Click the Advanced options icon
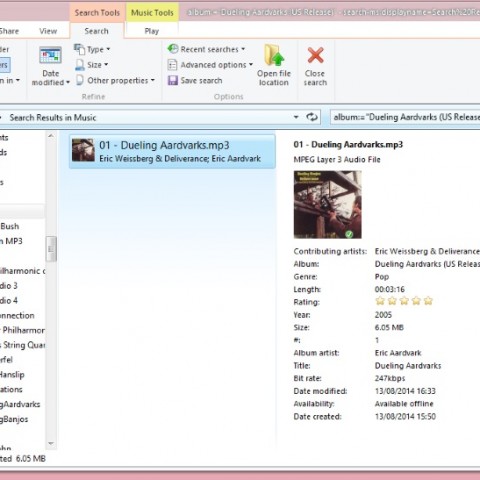 coord(172,65)
